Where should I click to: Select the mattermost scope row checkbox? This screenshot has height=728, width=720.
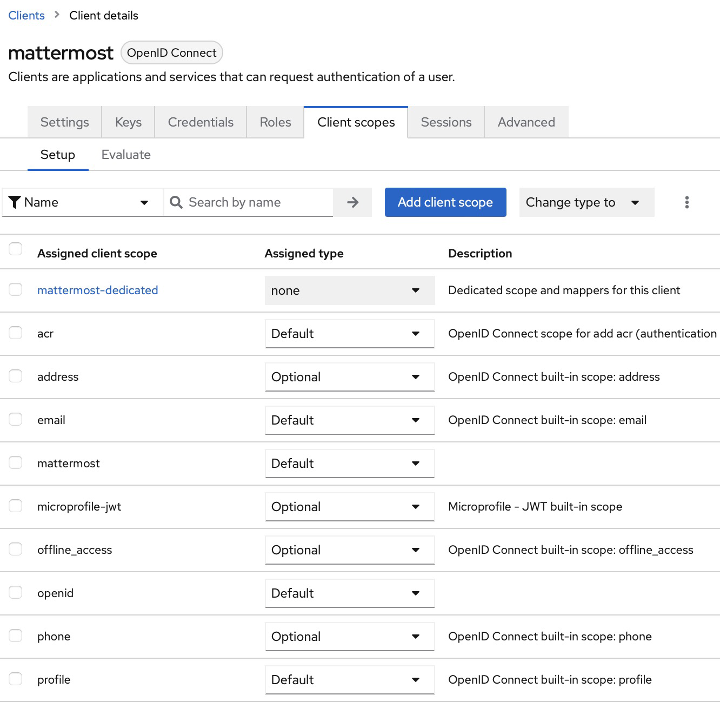click(16, 462)
